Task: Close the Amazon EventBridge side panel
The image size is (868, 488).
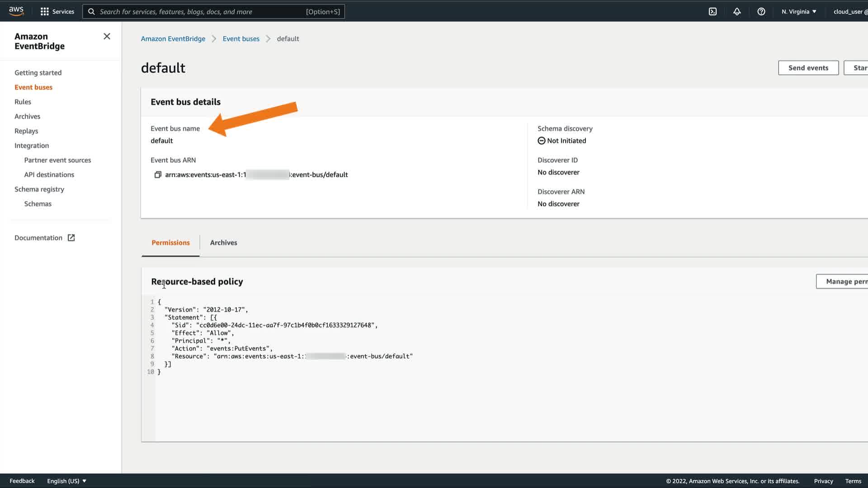Action: click(107, 36)
